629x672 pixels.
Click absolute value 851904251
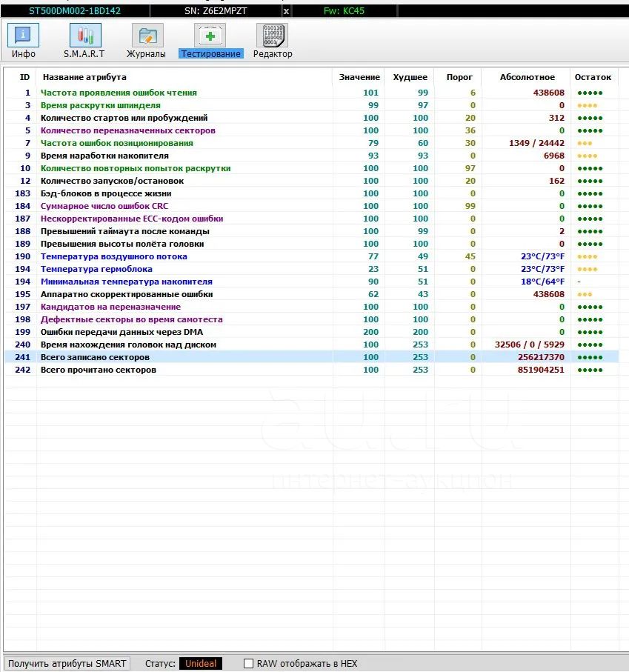click(x=541, y=370)
